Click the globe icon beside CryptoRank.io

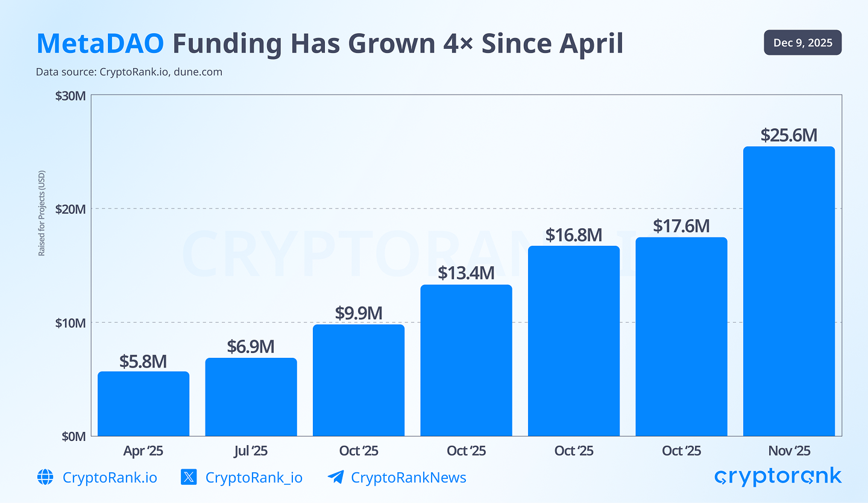click(45, 478)
